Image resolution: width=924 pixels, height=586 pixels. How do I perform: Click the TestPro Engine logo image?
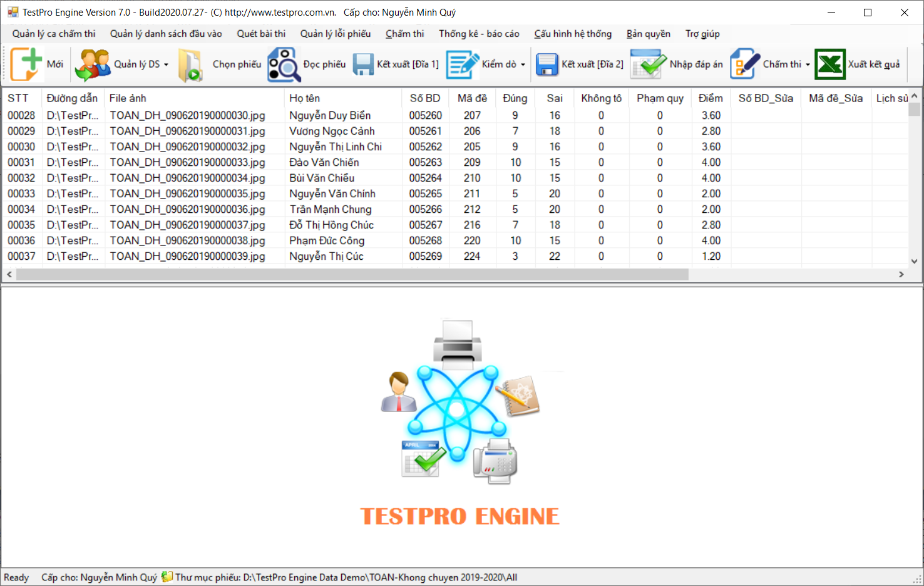(461, 423)
